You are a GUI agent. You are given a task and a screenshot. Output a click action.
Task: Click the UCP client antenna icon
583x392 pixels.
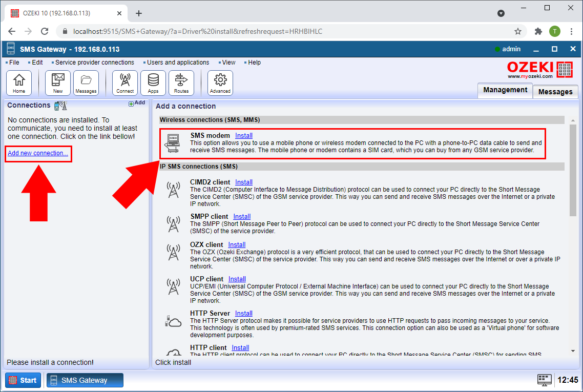(x=173, y=286)
